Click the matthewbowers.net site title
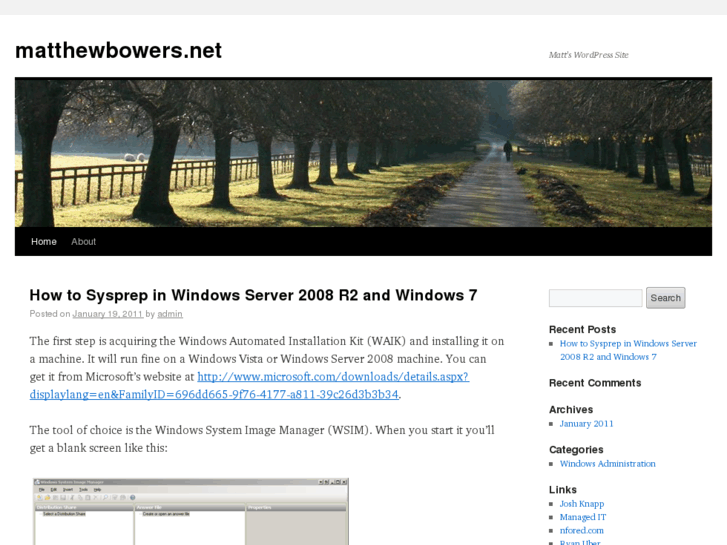This screenshot has height=545, width=727. (118, 51)
